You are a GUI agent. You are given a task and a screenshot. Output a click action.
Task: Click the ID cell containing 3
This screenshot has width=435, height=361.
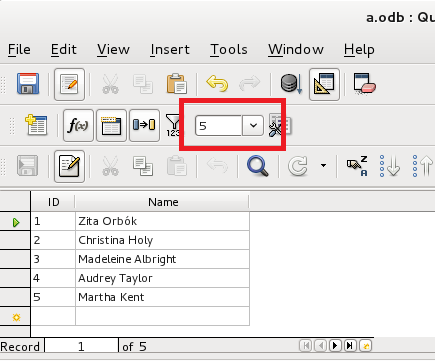(x=53, y=259)
